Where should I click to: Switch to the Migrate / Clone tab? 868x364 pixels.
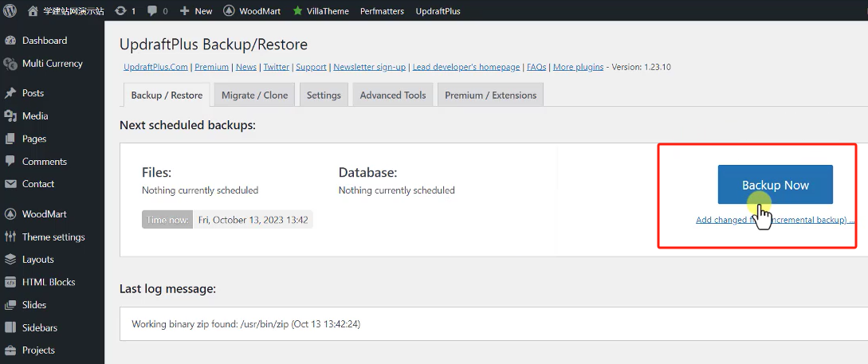(x=254, y=96)
